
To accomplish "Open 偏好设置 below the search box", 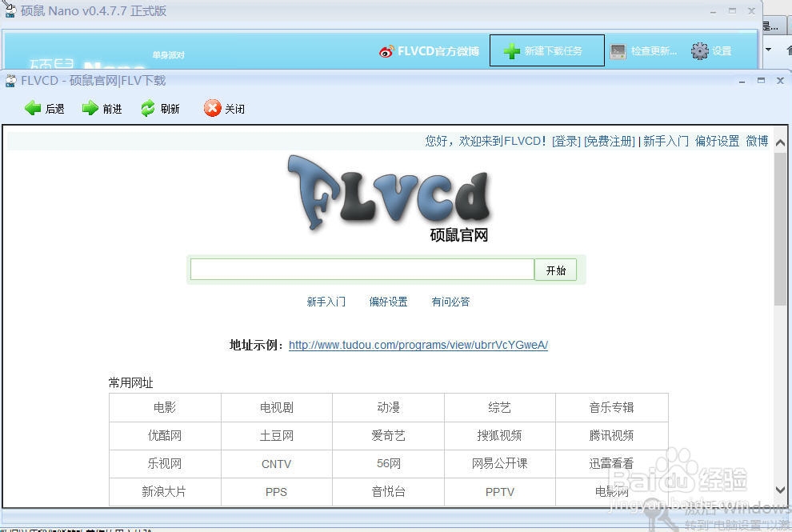I will [x=388, y=302].
